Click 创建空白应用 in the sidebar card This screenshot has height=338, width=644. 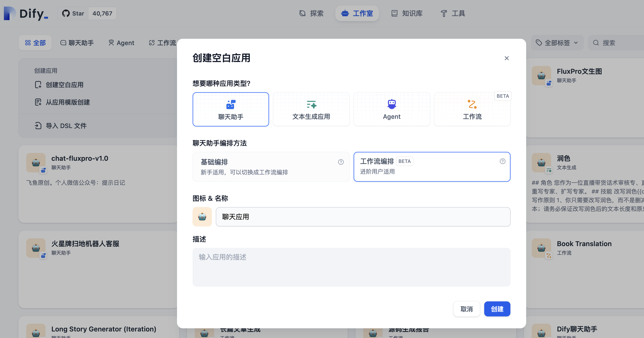coord(59,85)
